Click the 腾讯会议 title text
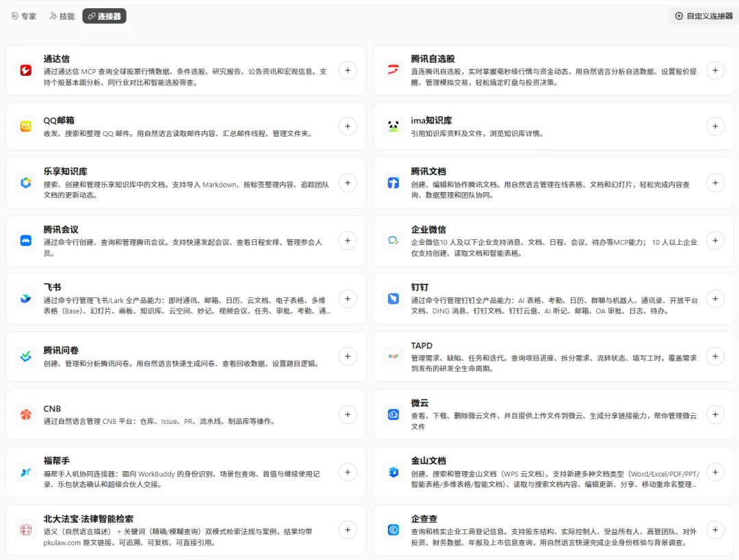 click(61, 229)
